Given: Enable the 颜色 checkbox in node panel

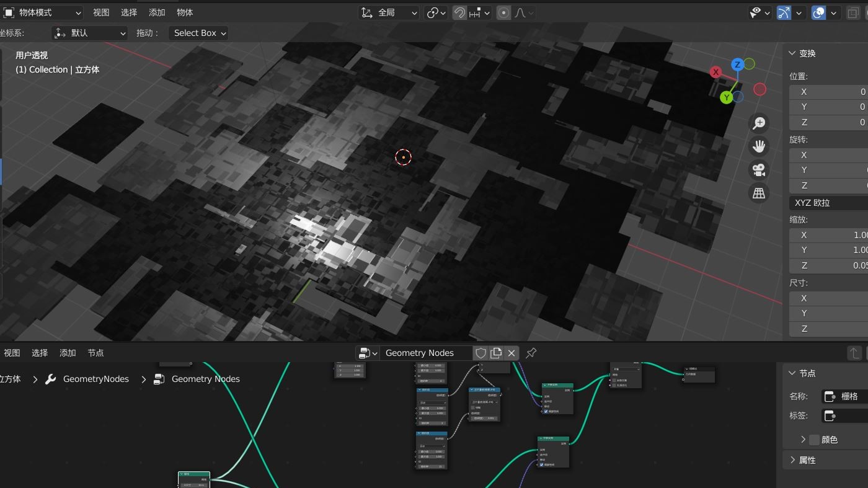Looking at the screenshot, I should coord(815,440).
